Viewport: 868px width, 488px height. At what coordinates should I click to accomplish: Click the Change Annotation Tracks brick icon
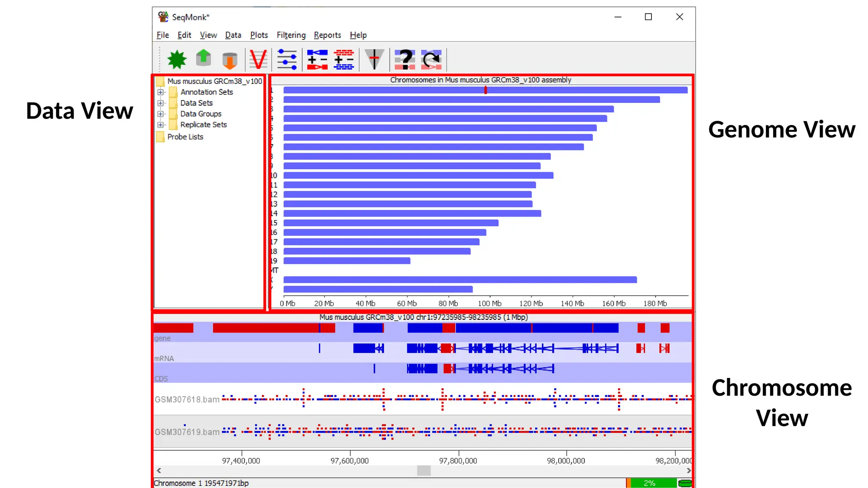click(x=344, y=59)
